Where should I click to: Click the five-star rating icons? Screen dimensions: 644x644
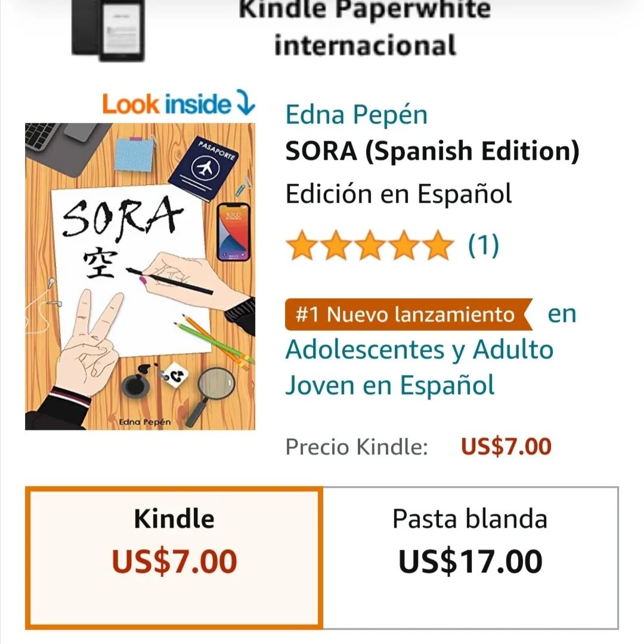370,245
